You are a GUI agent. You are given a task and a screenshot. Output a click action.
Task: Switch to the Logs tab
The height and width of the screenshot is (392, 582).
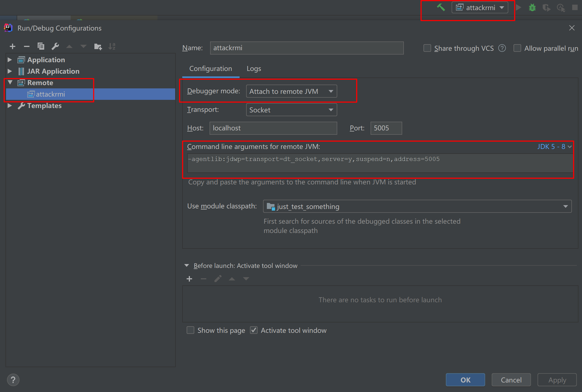pyautogui.click(x=254, y=69)
